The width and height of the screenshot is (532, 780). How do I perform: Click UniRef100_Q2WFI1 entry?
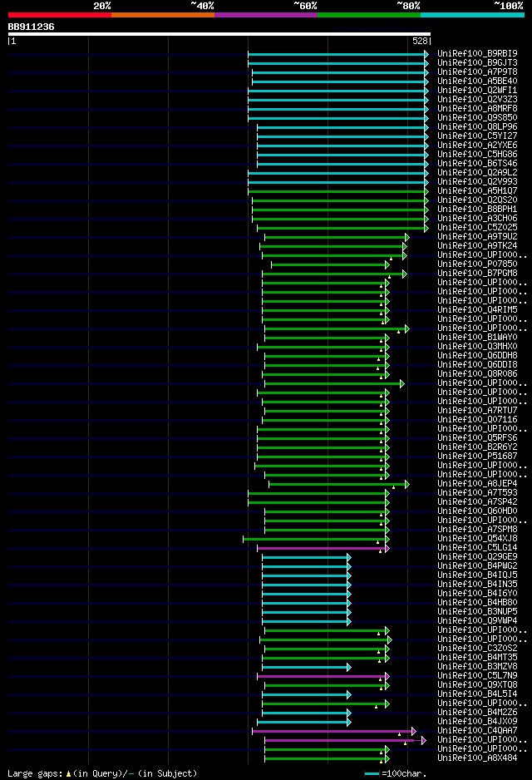477,90
